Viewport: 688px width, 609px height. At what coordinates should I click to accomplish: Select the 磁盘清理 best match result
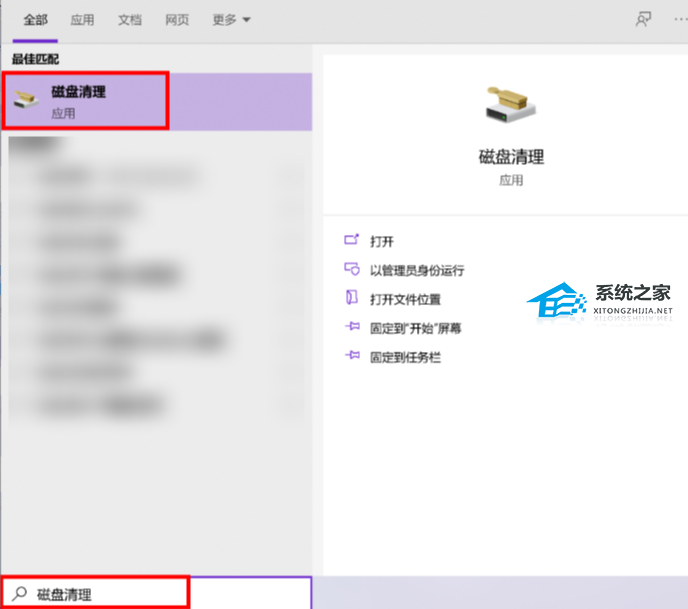85,101
